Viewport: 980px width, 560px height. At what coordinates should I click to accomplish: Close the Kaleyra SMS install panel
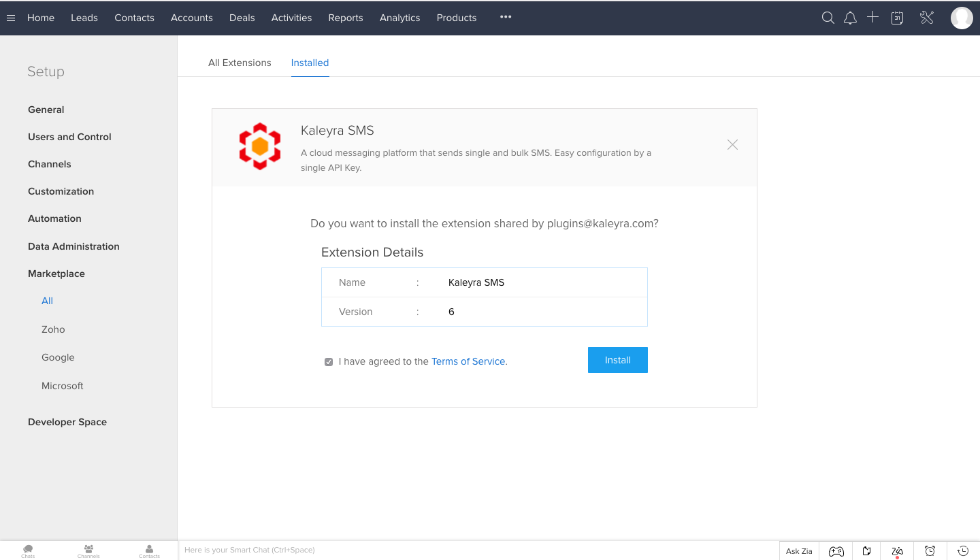click(x=732, y=144)
